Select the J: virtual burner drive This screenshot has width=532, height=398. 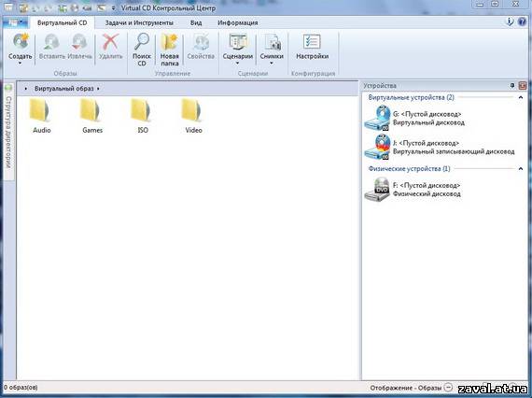pos(439,148)
